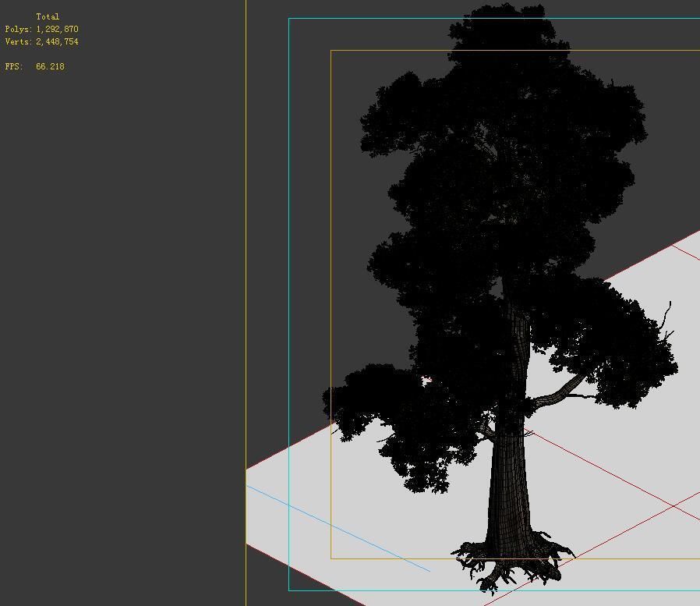Click the Polys count 1,292,870
The width and height of the screenshot is (700, 606).
point(57,29)
